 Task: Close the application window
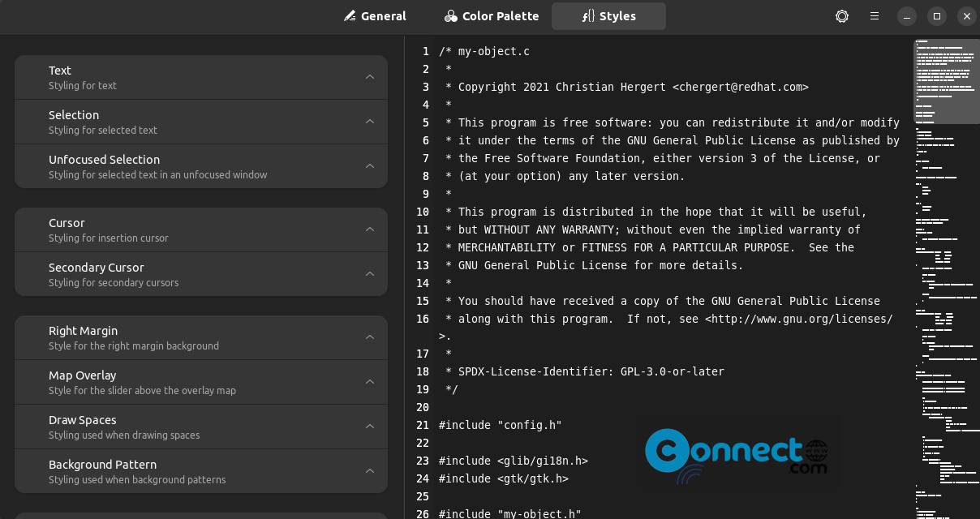click(966, 16)
